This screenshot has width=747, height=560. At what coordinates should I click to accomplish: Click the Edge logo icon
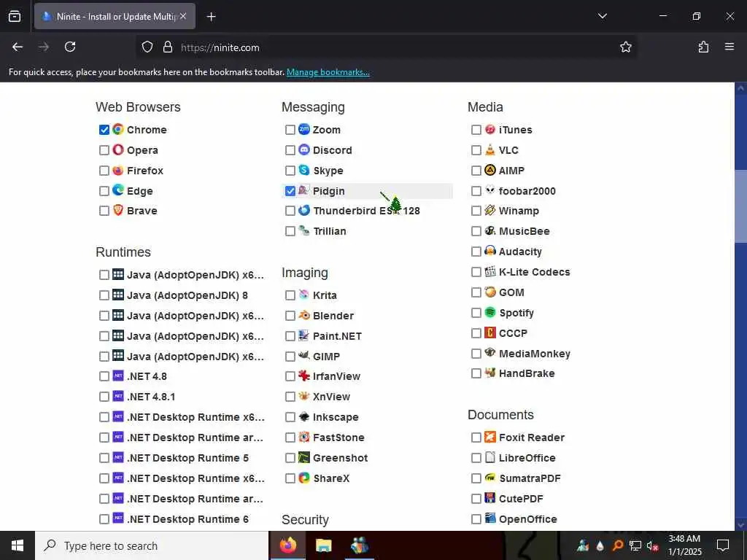coord(118,190)
